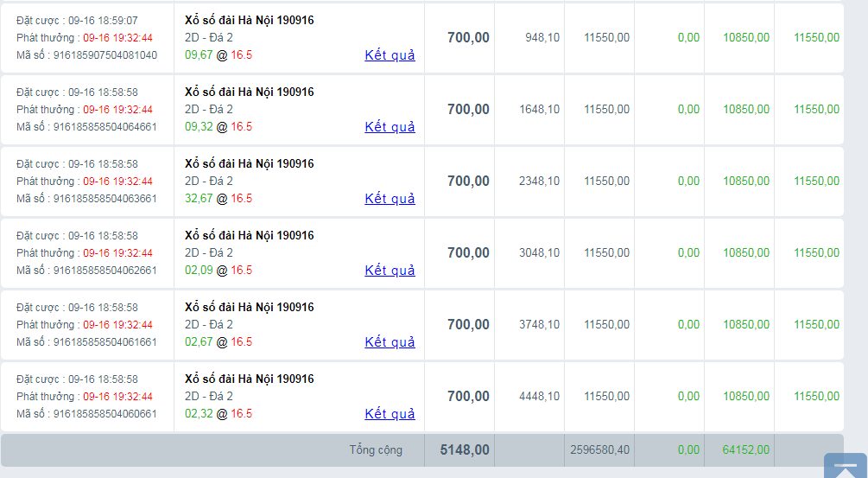The width and height of the screenshot is (868, 478).
Task: Click the total value 2596580,40
Action: tap(599, 450)
